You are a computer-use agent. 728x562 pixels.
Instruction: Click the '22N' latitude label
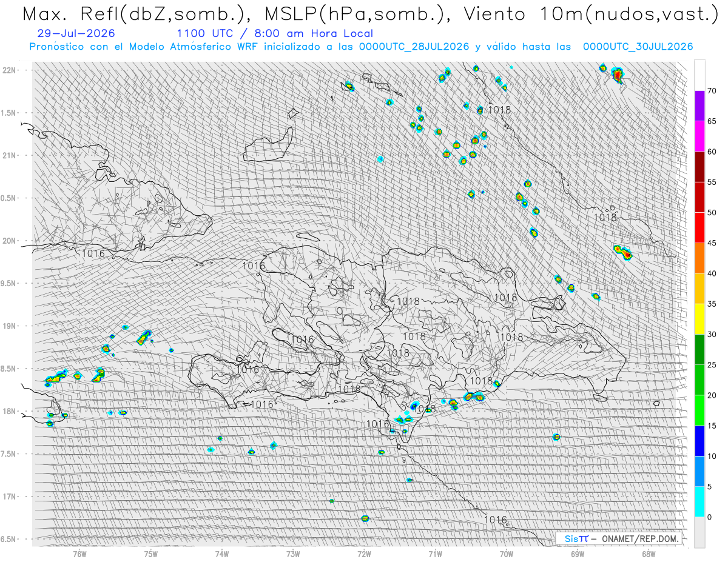10,70
